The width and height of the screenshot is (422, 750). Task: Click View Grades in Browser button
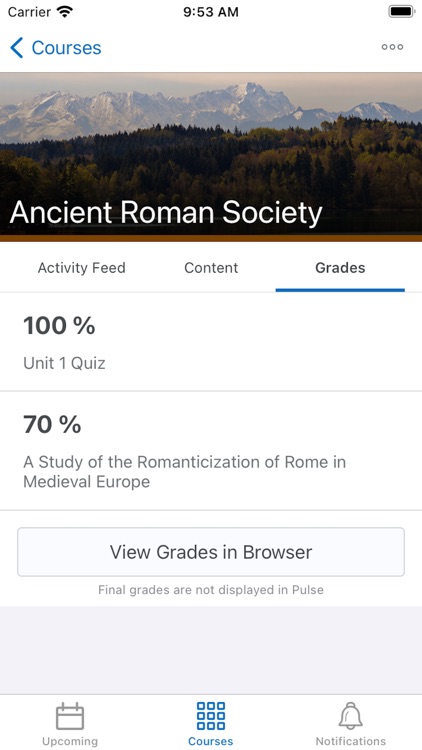pyautogui.click(x=211, y=552)
